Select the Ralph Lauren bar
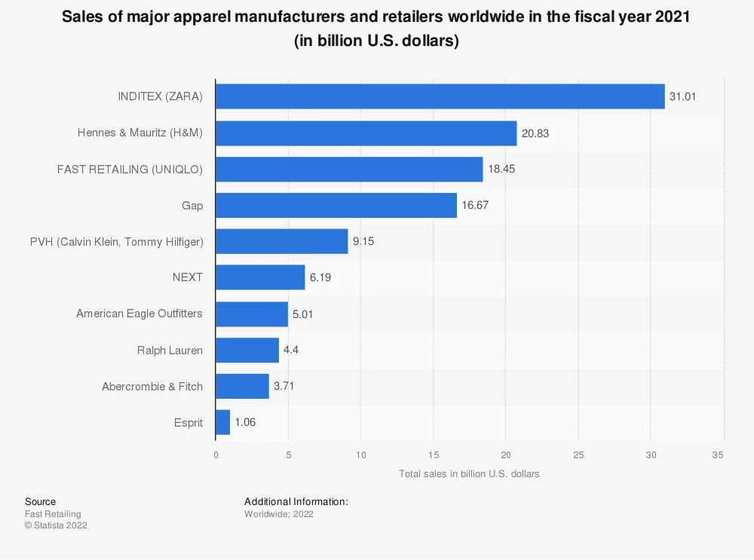Screen dimensions: 754x560 coord(247,350)
